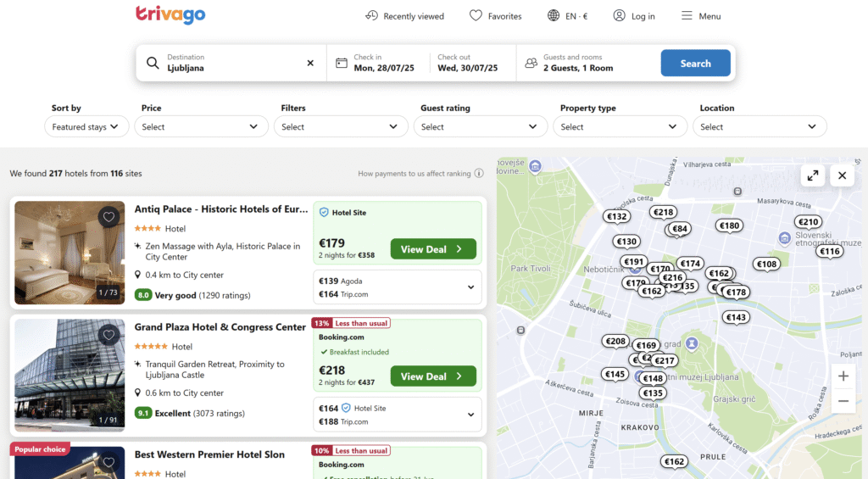The width and height of the screenshot is (868, 479).
Task: Select the €143 map price marker
Action: tap(736, 317)
